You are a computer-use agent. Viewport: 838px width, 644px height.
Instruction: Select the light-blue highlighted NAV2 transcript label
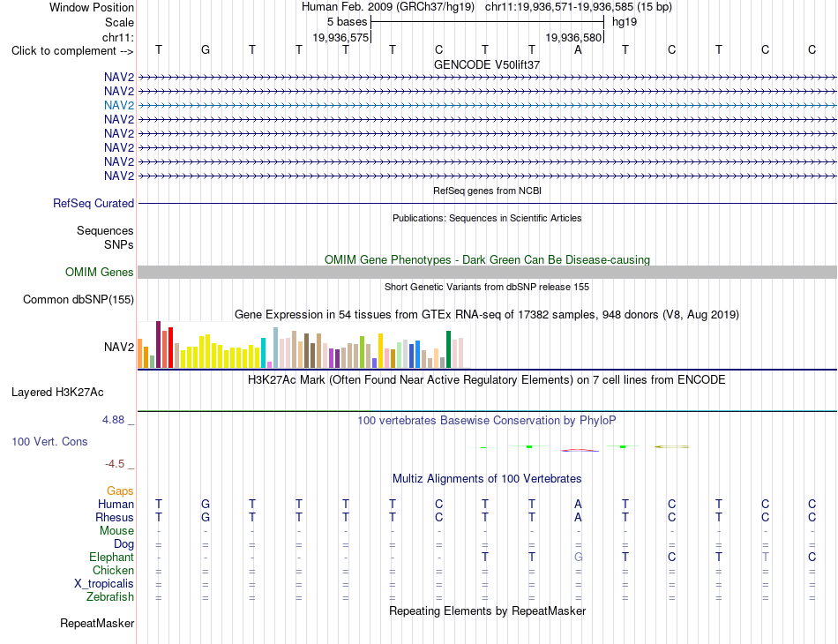(119, 105)
